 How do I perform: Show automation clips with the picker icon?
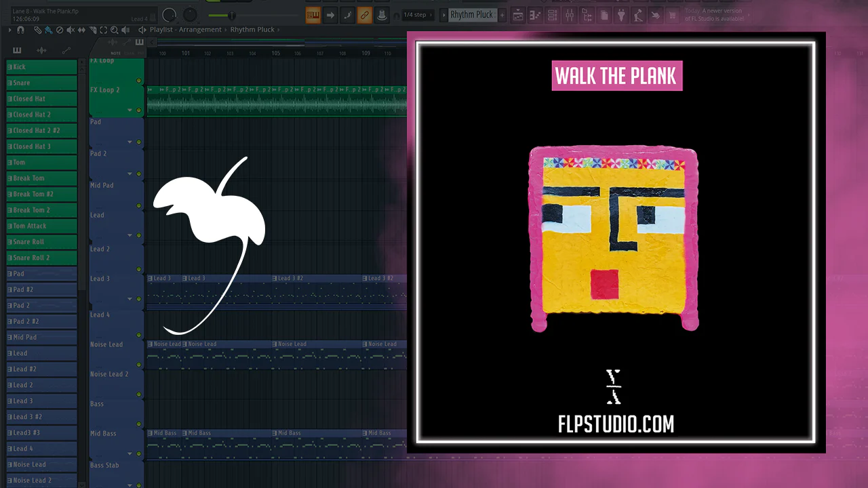[66, 50]
